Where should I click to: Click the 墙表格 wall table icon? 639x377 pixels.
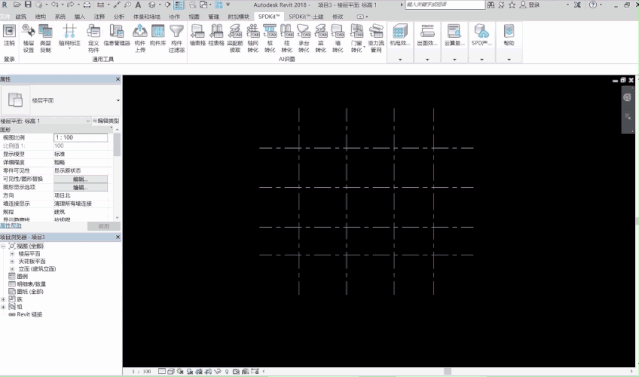coord(198,31)
